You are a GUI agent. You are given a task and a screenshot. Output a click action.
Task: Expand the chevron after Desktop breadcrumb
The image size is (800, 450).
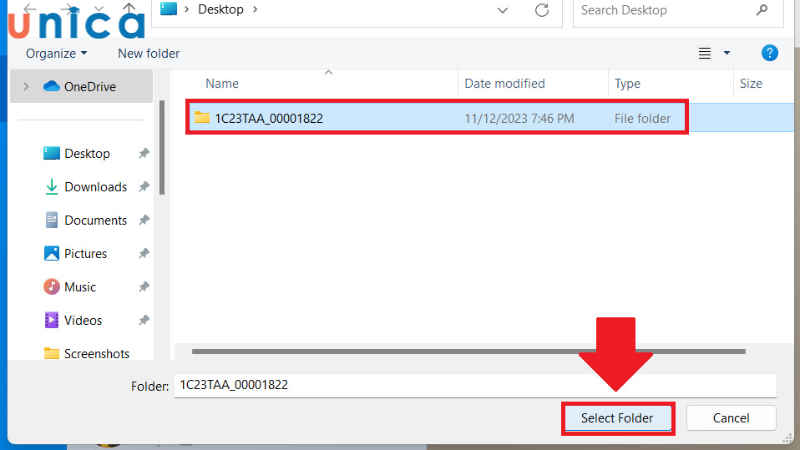click(255, 10)
